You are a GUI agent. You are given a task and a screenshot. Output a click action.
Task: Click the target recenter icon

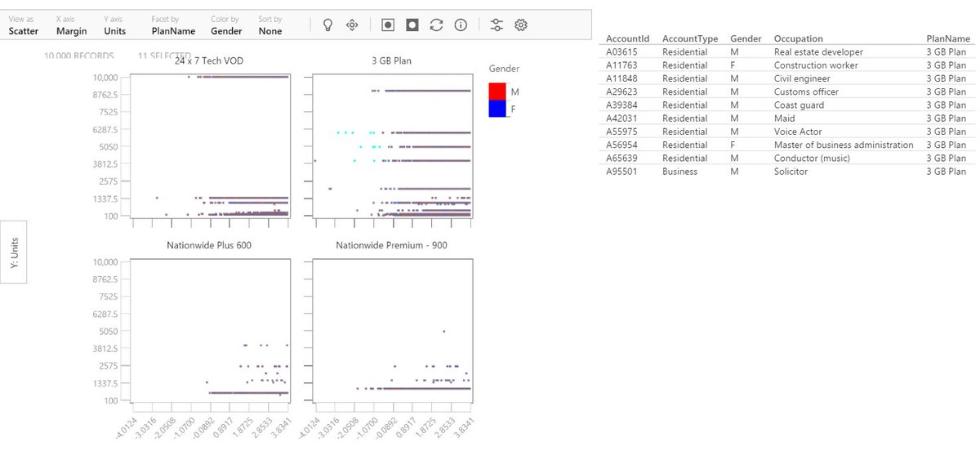(x=353, y=25)
